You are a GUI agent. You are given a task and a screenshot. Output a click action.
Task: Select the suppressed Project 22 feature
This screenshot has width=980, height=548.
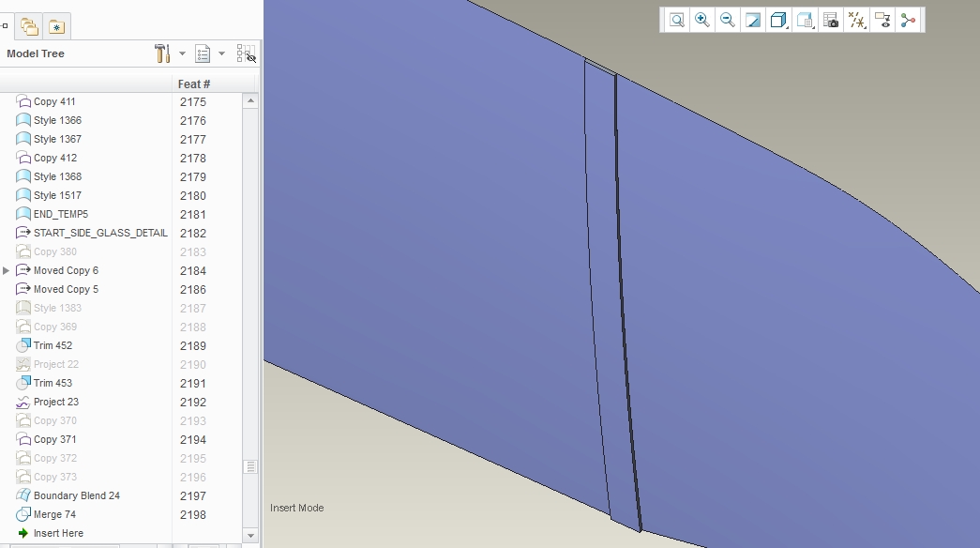[x=56, y=364]
